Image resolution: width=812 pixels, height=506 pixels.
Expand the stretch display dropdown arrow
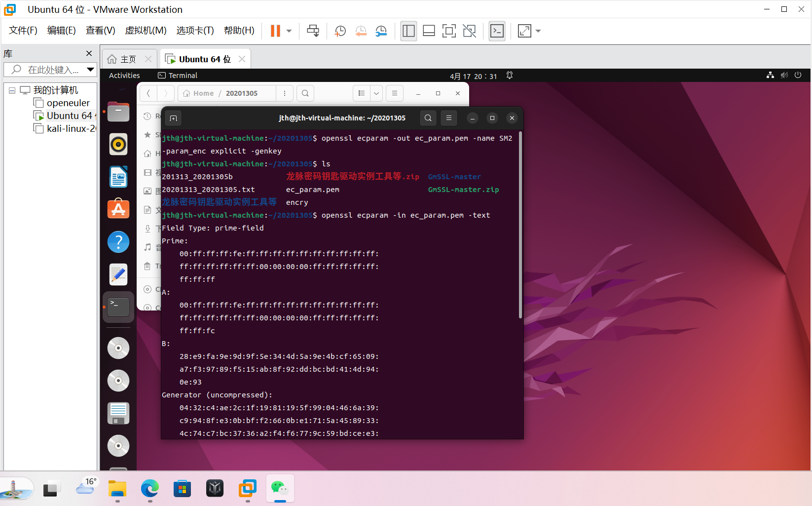[538, 31]
